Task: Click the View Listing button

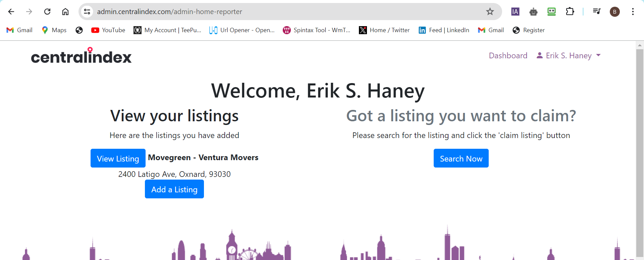Action: [118, 158]
